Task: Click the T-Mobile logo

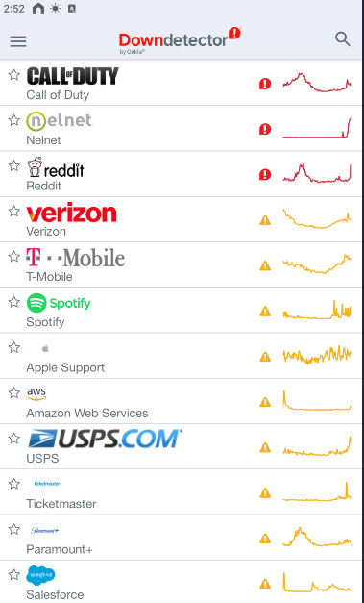Action: [x=76, y=258]
